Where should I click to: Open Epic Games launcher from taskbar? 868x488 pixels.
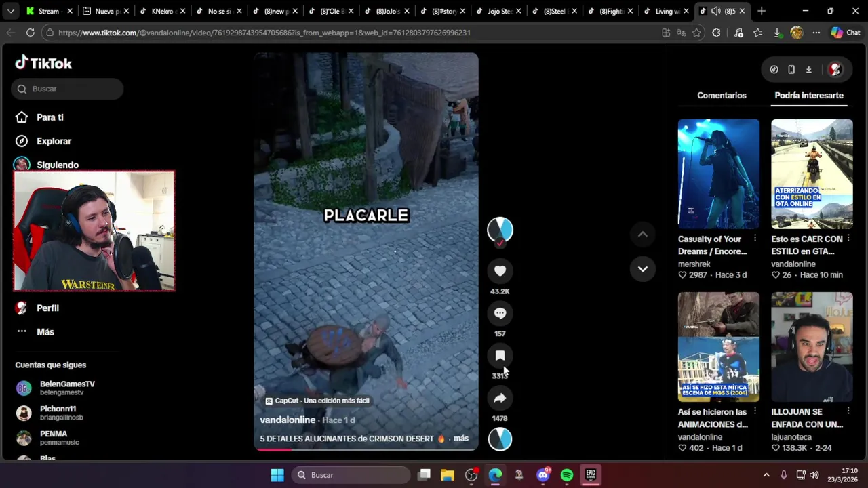point(591,475)
